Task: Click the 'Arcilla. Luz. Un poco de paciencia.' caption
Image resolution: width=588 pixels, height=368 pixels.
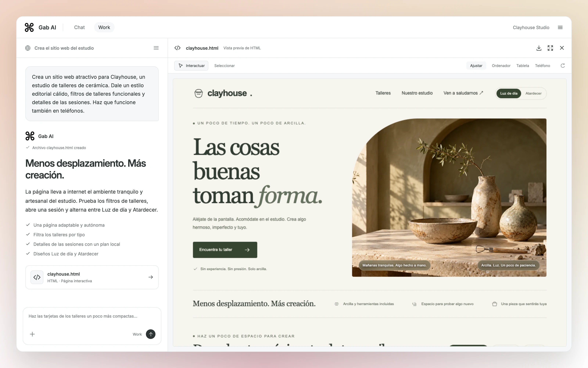Action: click(x=508, y=265)
